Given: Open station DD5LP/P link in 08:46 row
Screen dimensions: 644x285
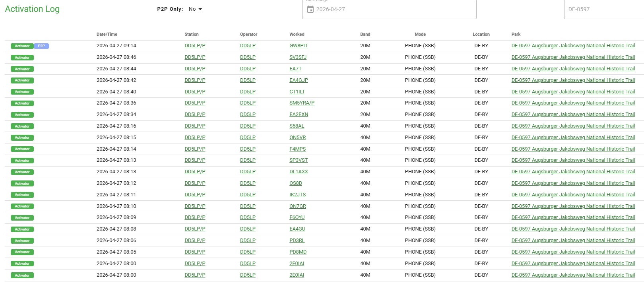Looking at the screenshot, I should coord(195,57).
